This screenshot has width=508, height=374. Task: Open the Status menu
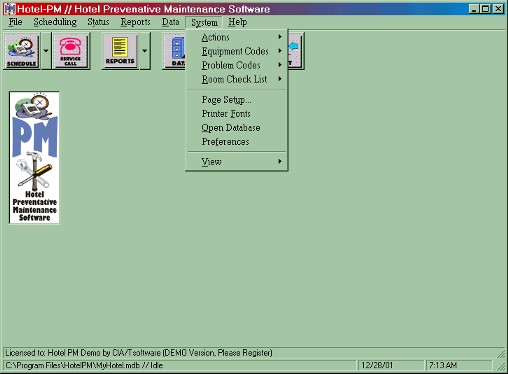pyautogui.click(x=98, y=22)
